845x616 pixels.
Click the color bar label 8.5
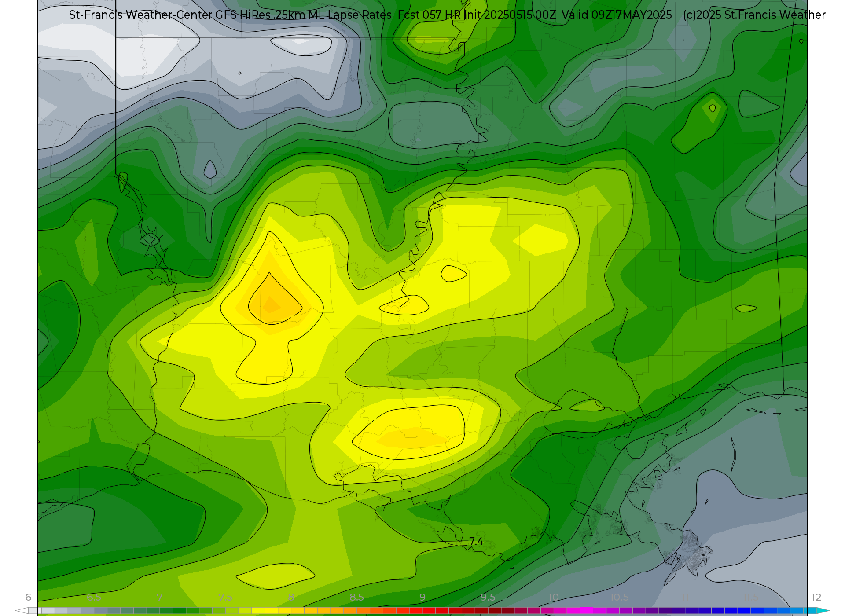click(x=356, y=597)
